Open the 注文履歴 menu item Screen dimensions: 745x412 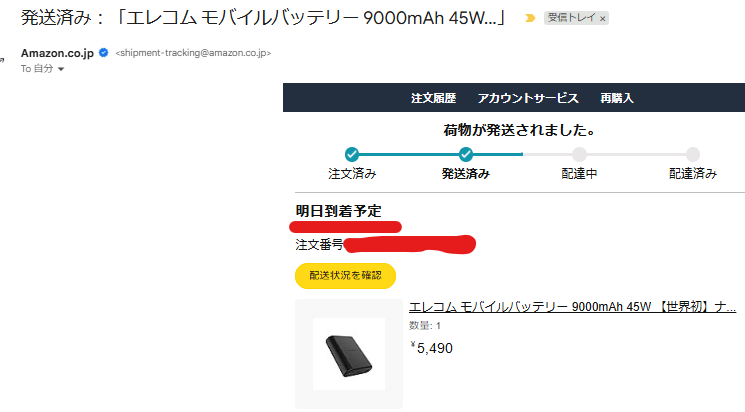433,98
